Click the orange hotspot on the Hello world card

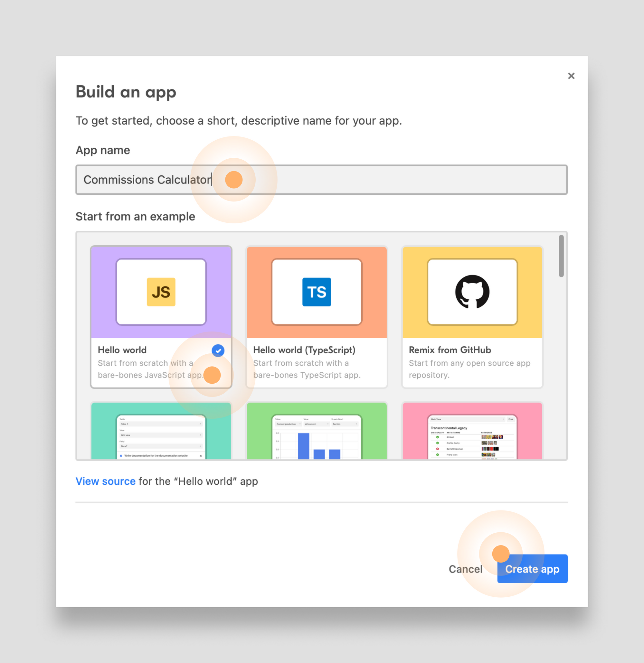pyautogui.click(x=212, y=375)
